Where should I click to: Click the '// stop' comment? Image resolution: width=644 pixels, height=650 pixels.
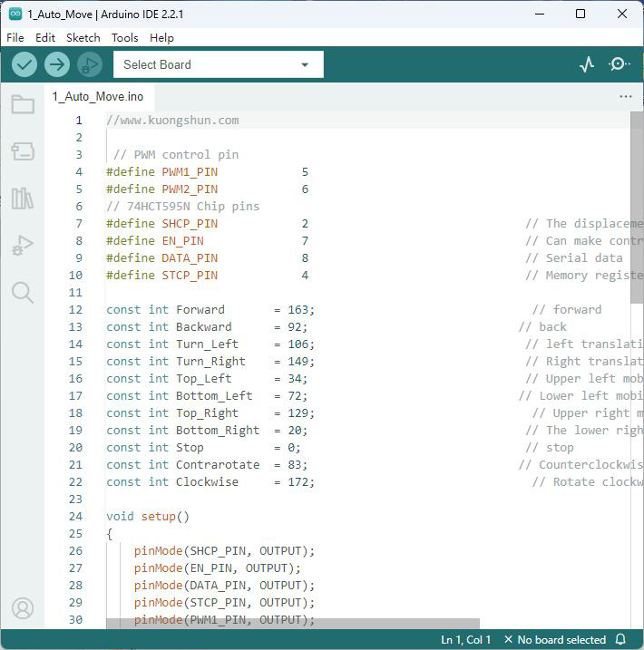550,448
